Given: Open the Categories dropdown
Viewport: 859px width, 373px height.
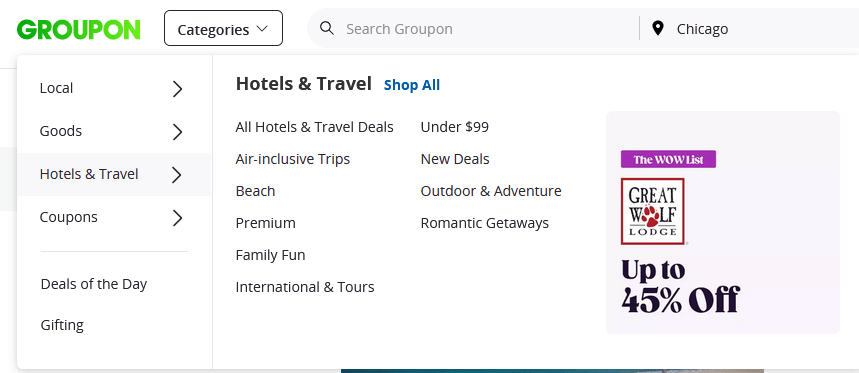Looking at the screenshot, I should click(224, 28).
